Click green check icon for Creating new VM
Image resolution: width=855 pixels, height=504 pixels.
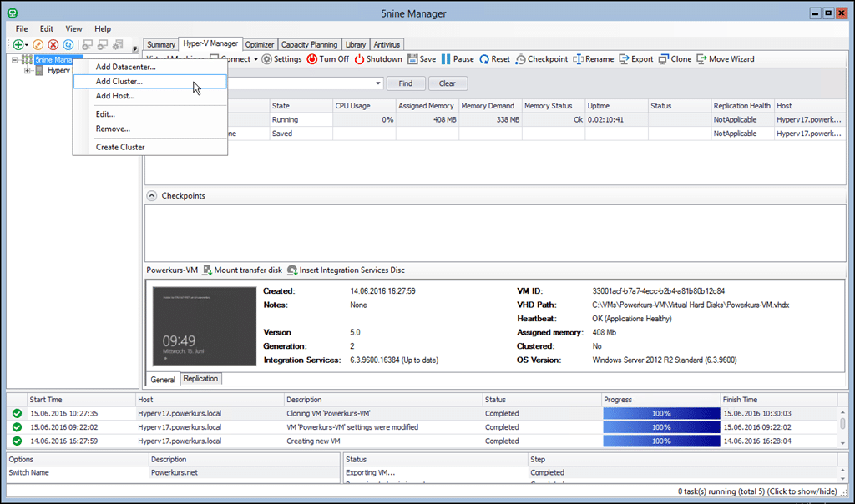pyautogui.click(x=17, y=441)
